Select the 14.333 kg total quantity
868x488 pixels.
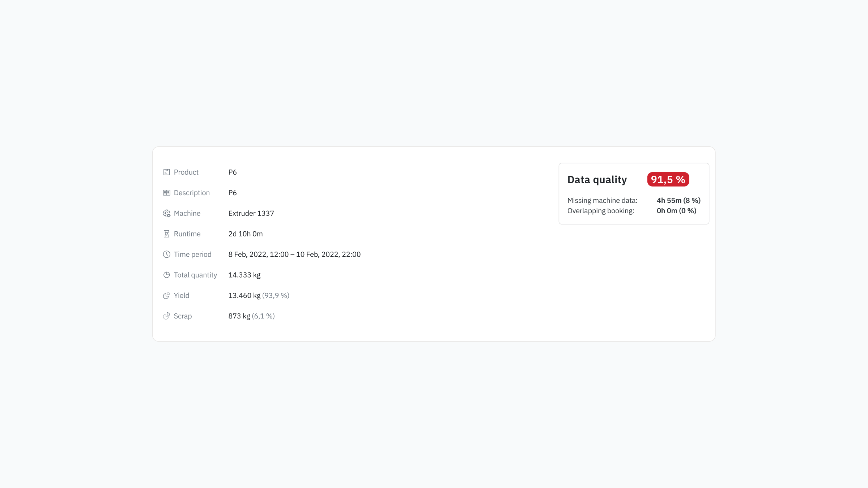244,275
